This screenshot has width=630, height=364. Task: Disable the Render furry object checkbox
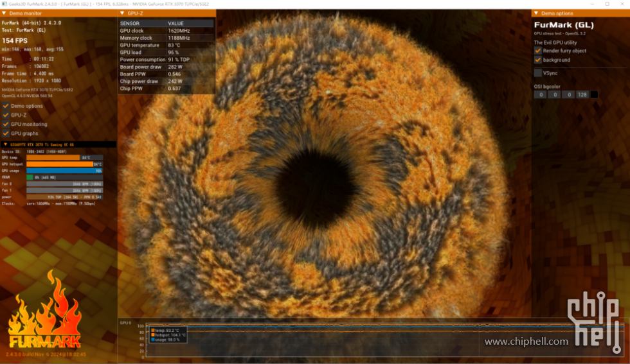tap(537, 51)
